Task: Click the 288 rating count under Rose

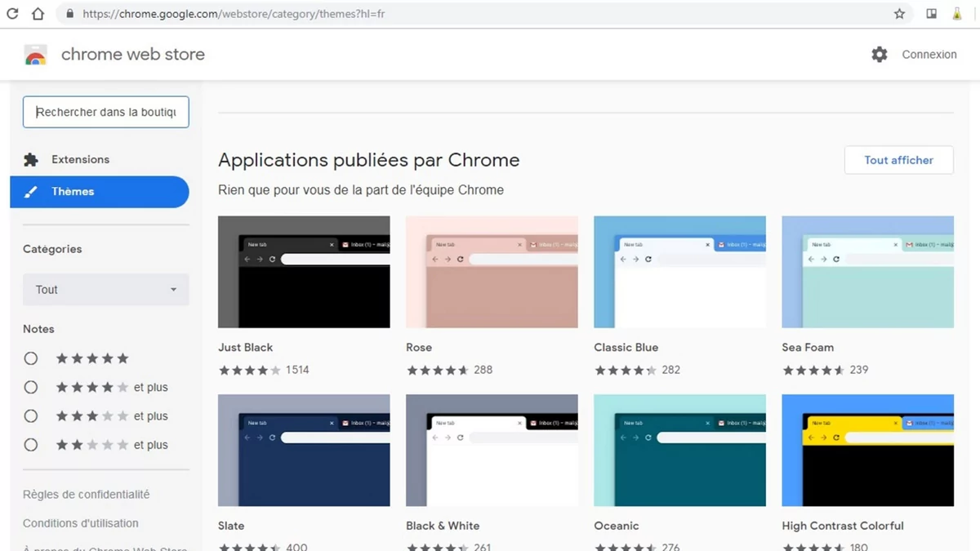Action: (483, 370)
